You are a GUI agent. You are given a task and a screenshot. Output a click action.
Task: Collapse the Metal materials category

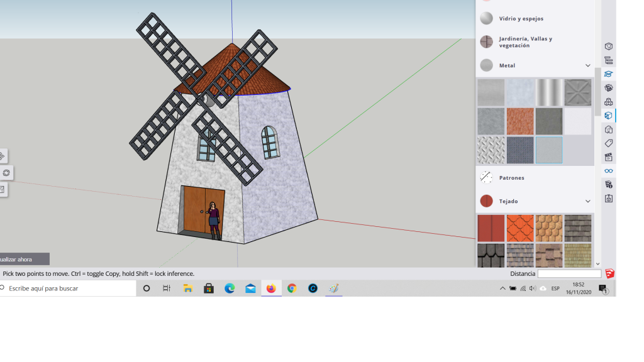coord(587,65)
